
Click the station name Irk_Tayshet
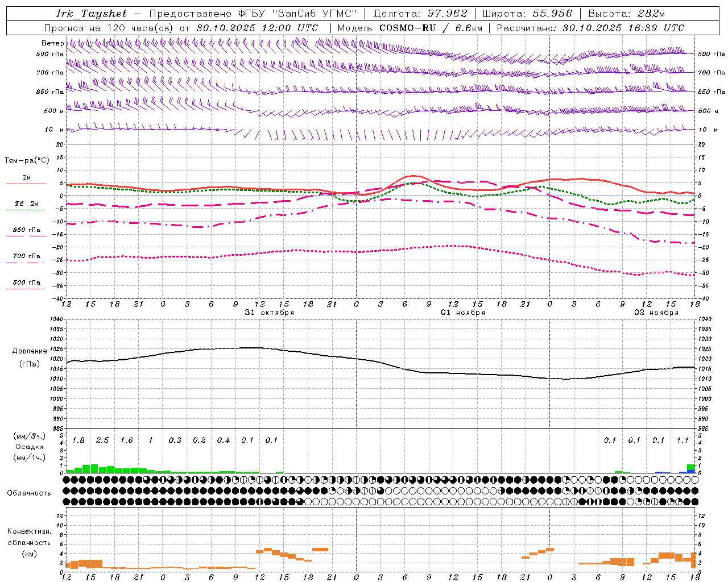[91, 14]
